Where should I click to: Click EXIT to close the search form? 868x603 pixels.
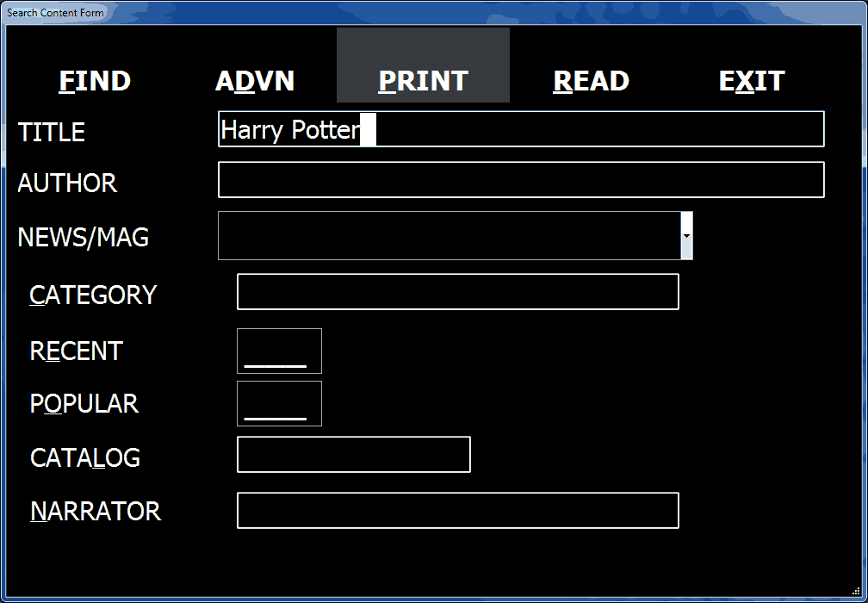point(750,80)
